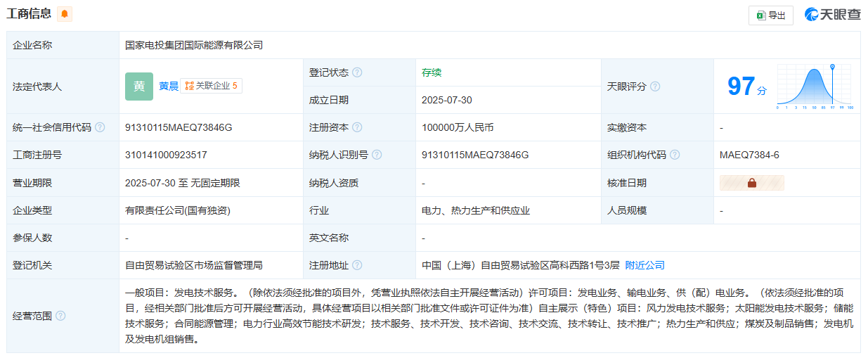Open the 关联企业 5 tag
868x358 pixels.
(x=211, y=86)
